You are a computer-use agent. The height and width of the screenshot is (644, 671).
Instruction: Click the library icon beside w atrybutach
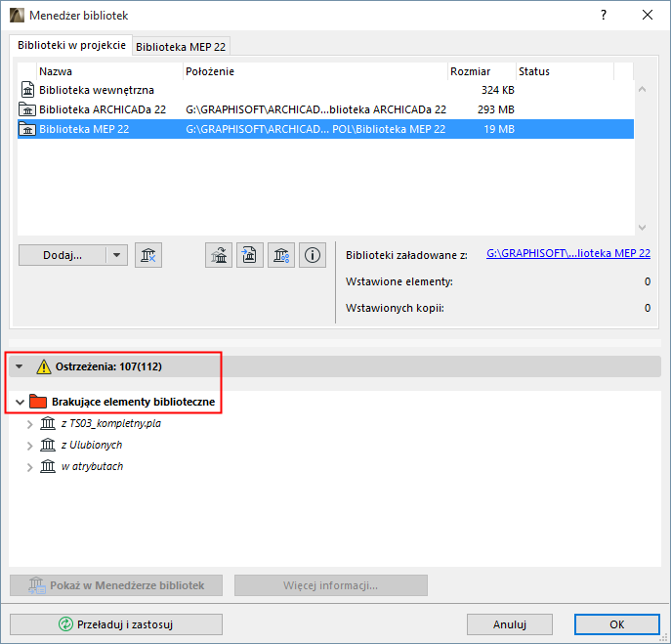tap(48, 466)
